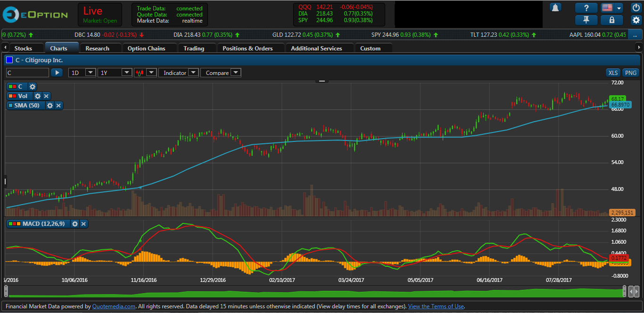Open the MACD (12,26,9) settings gear

[74, 223]
